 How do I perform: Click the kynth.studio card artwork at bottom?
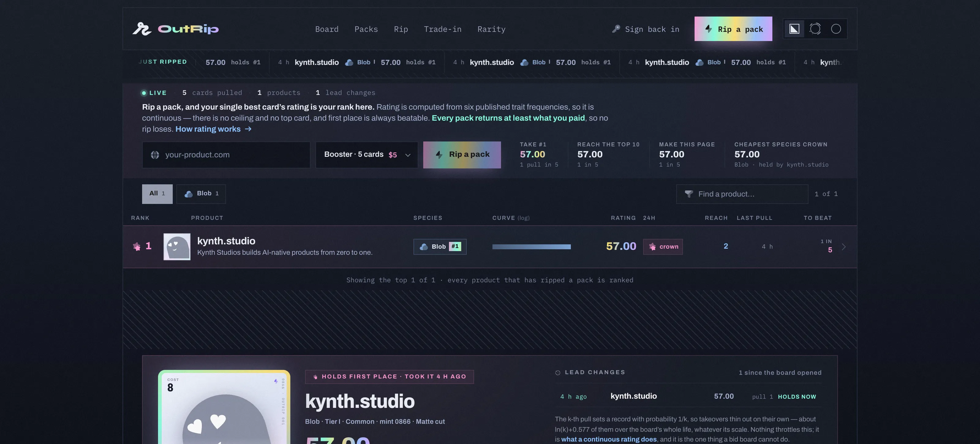tap(224, 407)
